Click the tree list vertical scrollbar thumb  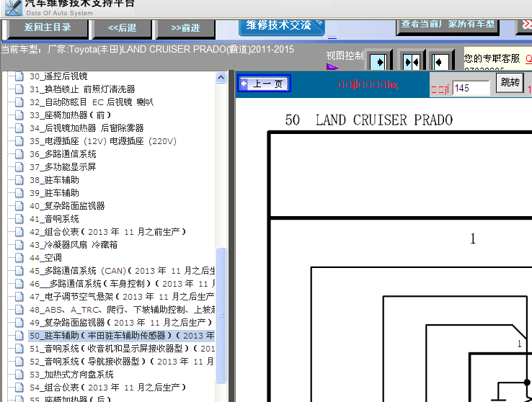221,316
